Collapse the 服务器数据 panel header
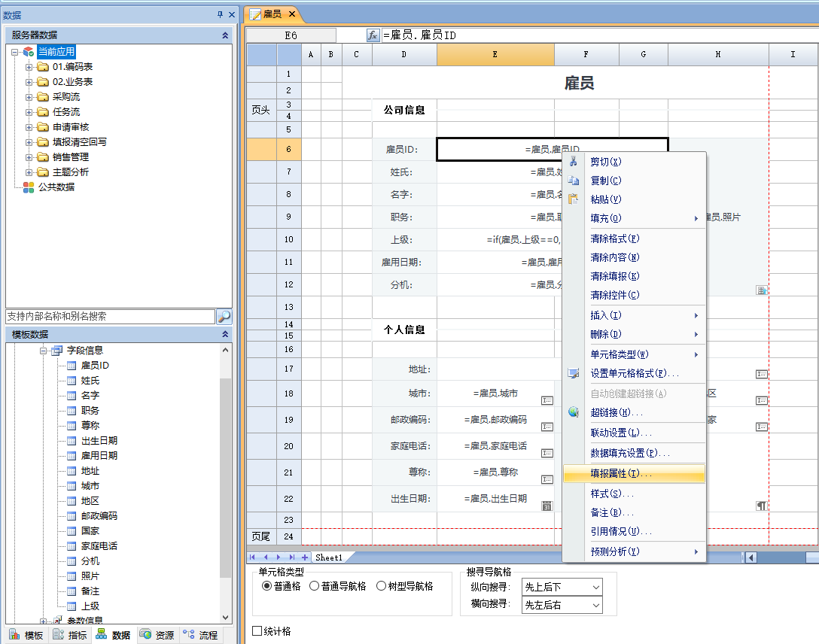 pos(224,35)
